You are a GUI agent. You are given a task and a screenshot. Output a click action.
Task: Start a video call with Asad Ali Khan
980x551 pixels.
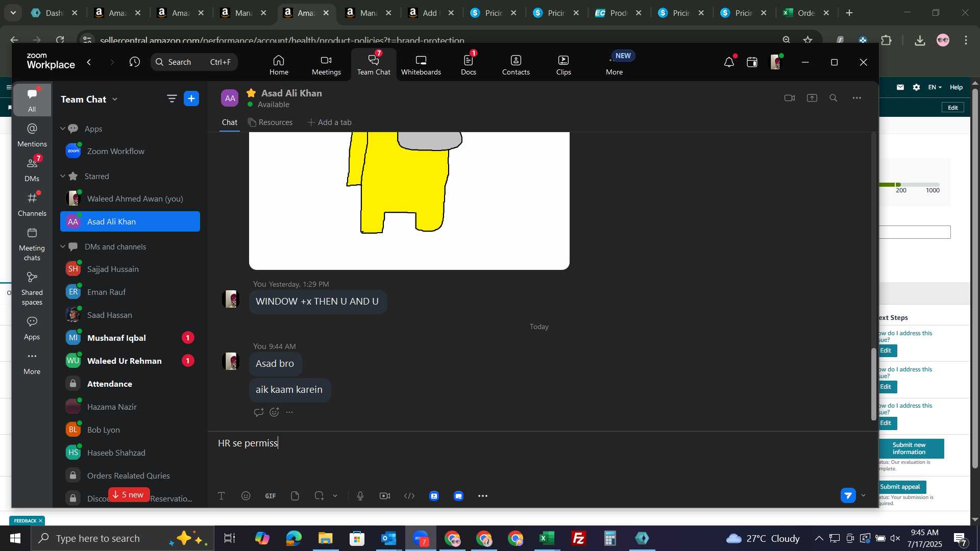pyautogui.click(x=790, y=98)
